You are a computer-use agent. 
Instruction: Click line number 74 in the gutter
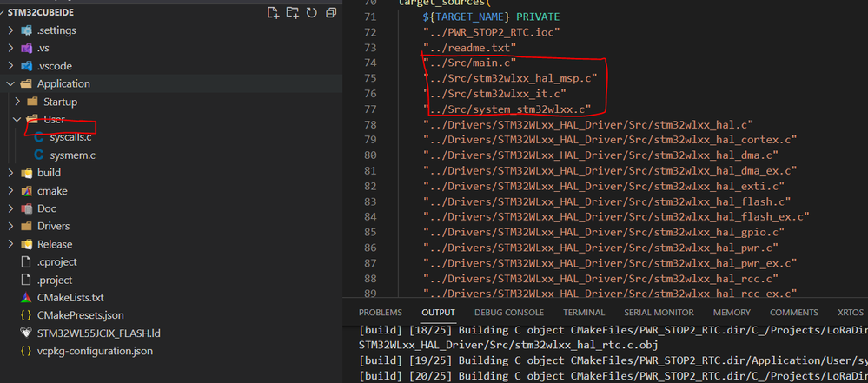(370, 63)
